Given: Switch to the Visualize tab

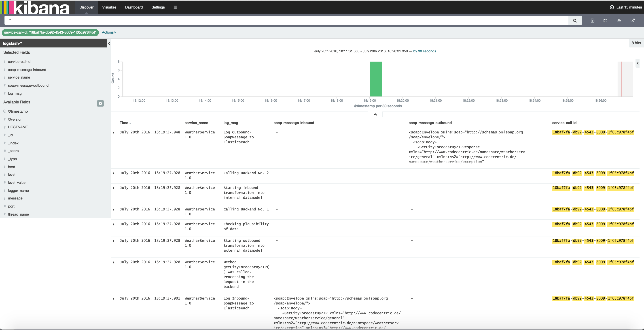Looking at the screenshot, I should pos(109,7).
